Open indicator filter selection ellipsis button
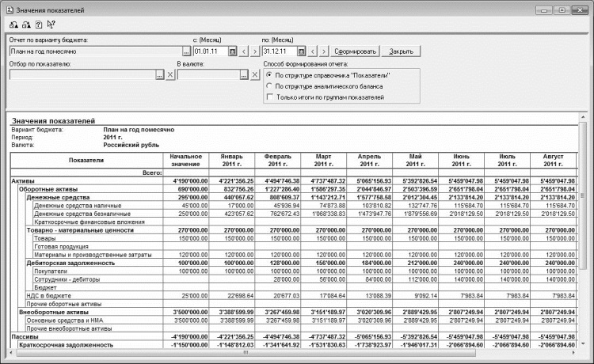Viewport: 594px width, 364px height. click(x=160, y=75)
